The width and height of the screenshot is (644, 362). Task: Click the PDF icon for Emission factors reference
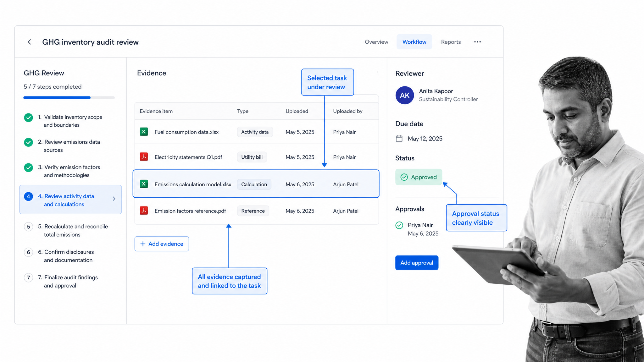coord(144,210)
